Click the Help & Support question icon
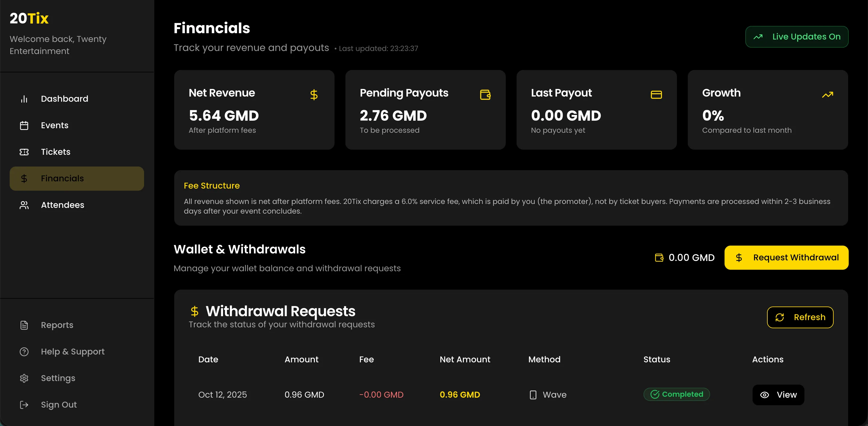Screen dimensions: 868x426 click(24, 352)
